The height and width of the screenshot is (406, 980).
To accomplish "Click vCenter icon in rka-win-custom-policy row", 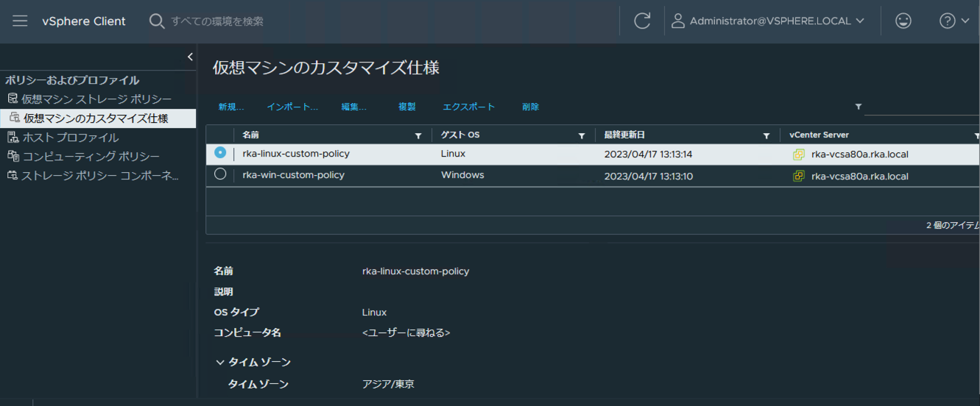I will 798,177.
